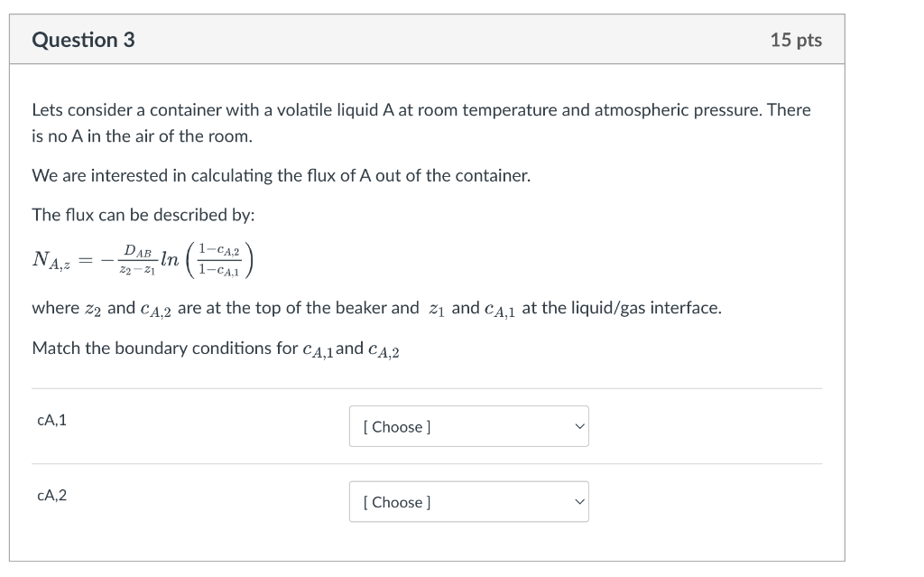Click the beaker interface explanation line

[x=375, y=307]
